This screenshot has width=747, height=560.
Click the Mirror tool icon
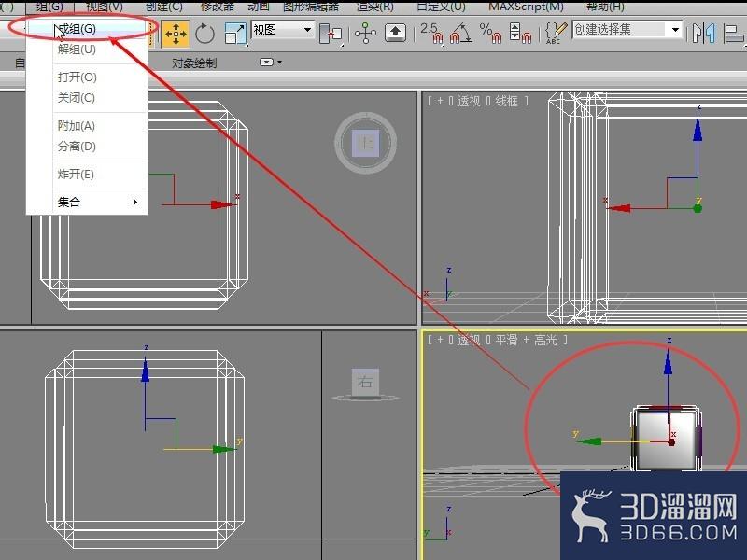pos(704,34)
